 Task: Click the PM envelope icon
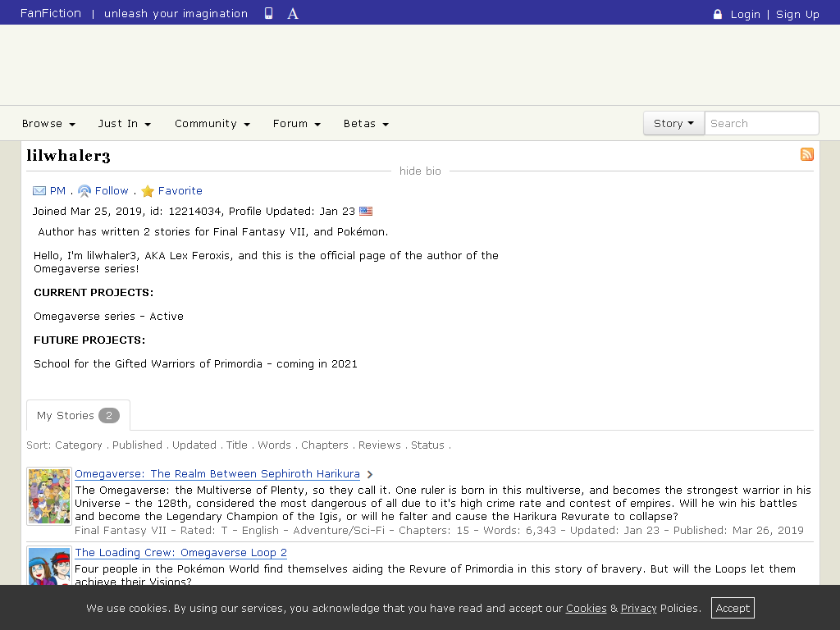pyautogui.click(x=39, y=190)
